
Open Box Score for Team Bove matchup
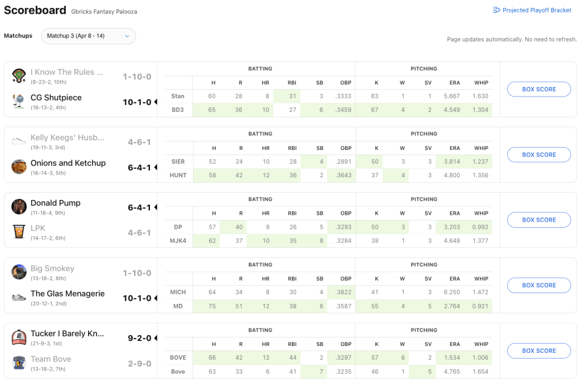[x=538, y=351]
